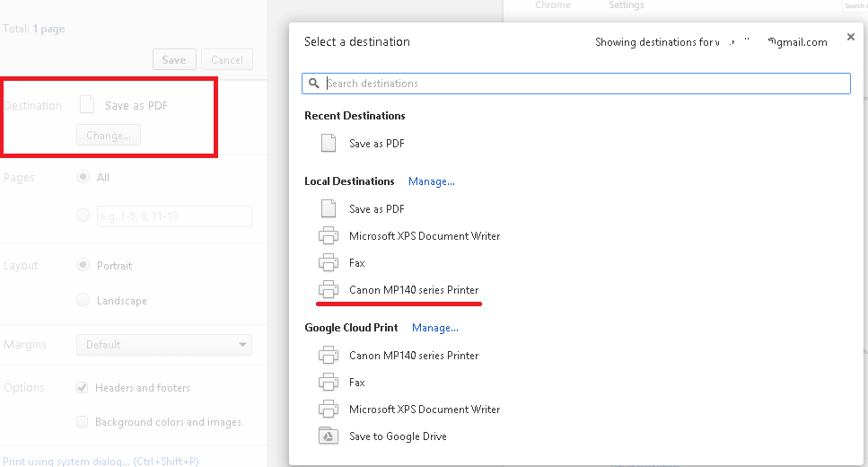Choose the Landscape layout option

83,300
